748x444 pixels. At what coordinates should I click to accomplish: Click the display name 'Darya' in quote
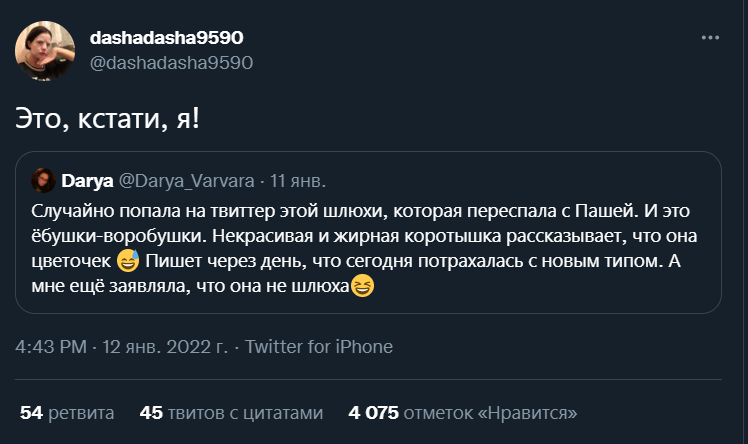click(x=87, y=182)
